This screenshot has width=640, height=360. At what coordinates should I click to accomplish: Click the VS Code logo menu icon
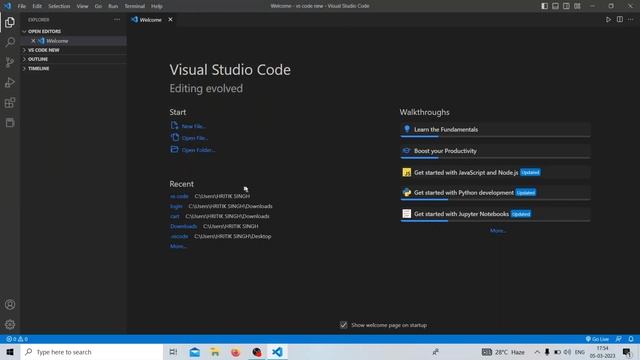[x=8, y=6]
